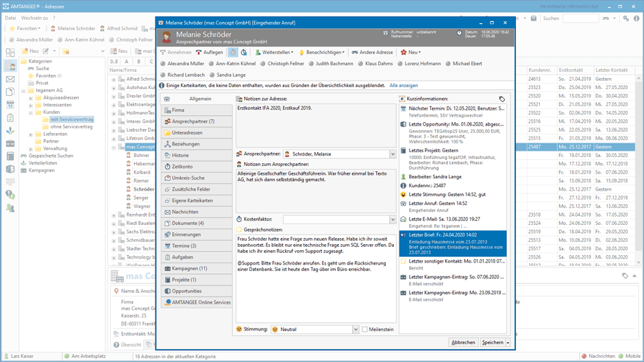The height and width of the screenshot is (362, 644).
Task: Select the Letzte E-Mail entry
Action: point(453,222)
